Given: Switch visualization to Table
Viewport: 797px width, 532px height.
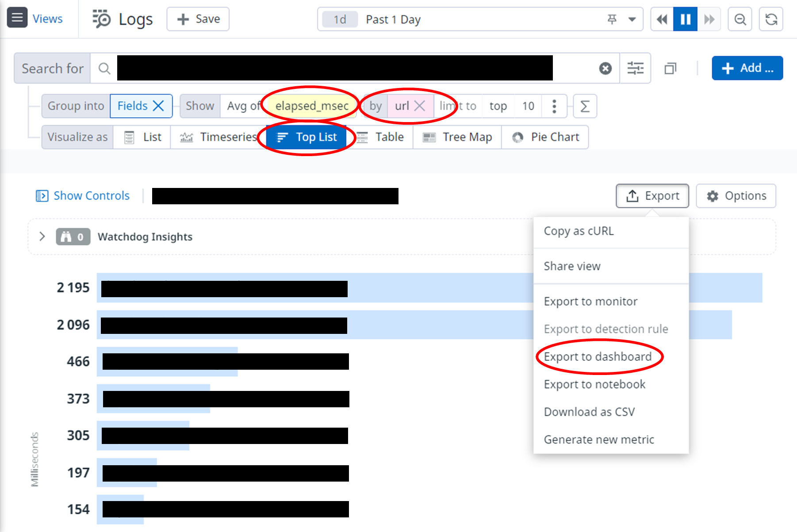Looking at the screenshot, I should (x=380, y=137).
